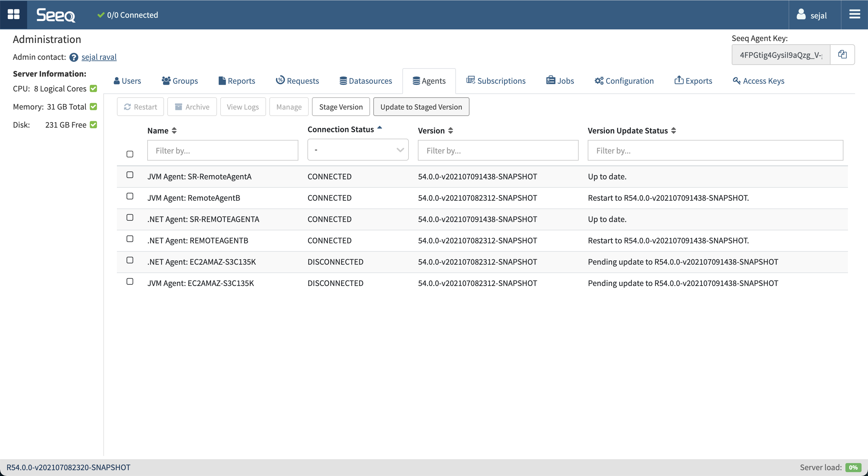Click the Stage Version button

click(x=341, y=107)
